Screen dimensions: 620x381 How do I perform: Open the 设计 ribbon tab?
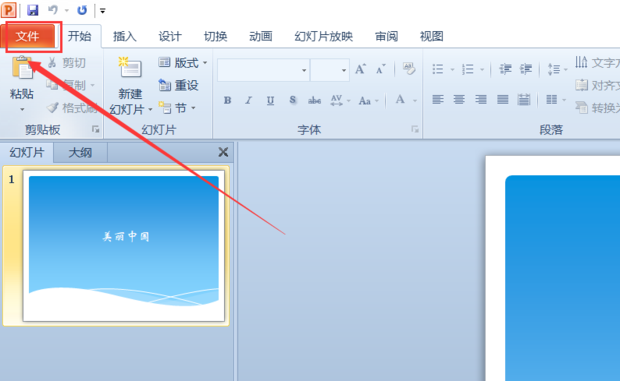click(170, 36)
